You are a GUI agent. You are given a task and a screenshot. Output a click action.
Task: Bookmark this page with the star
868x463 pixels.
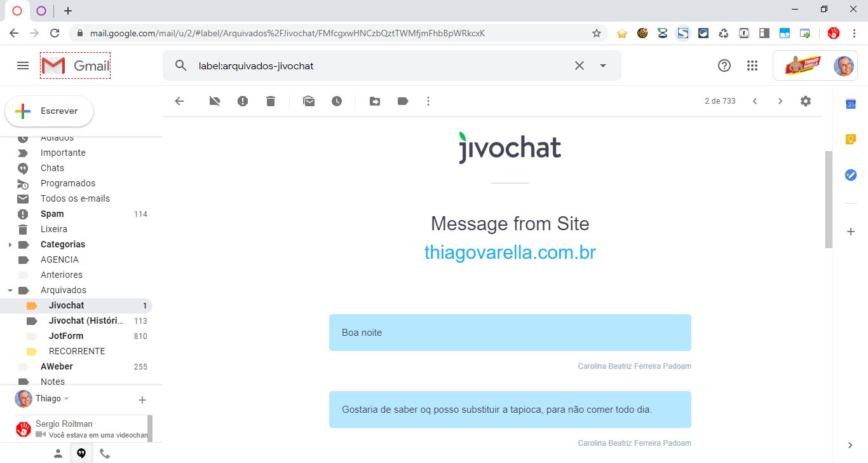pos(597,33)
